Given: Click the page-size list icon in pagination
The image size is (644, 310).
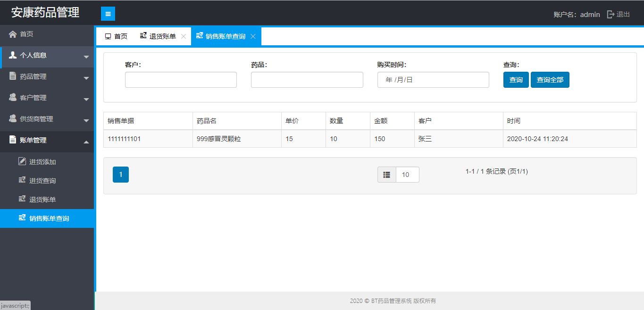Looking at the screenshot, I should (x=387, y=175).
